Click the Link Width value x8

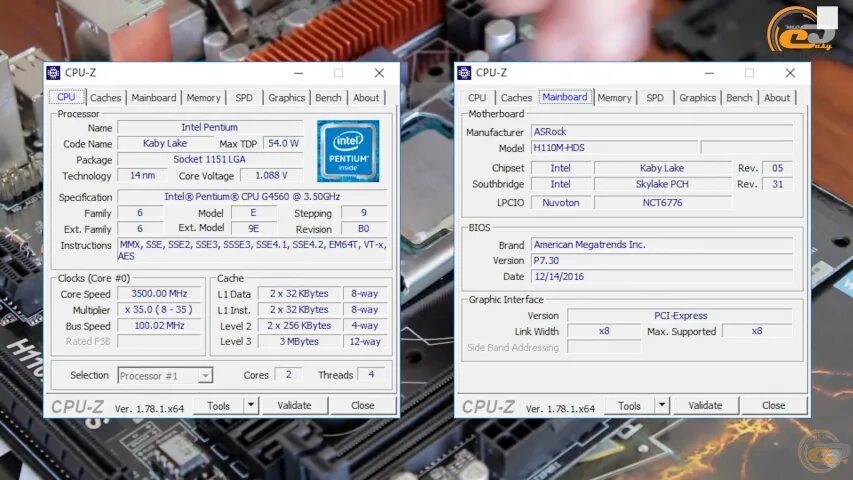[604, 331]
